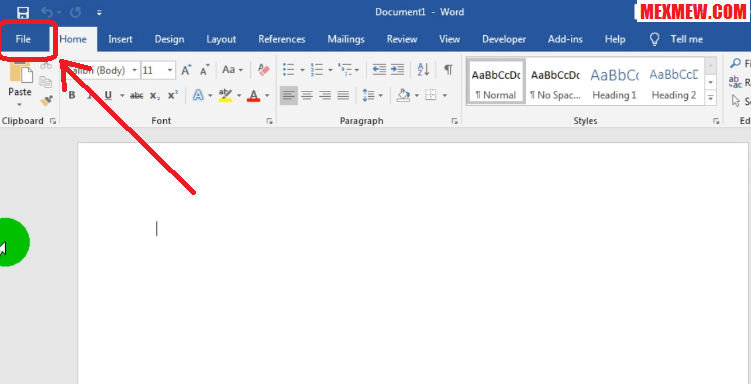Toggle Show/Hide paragraph marks
Screen dimensions: 751x384
pos(448,70)
